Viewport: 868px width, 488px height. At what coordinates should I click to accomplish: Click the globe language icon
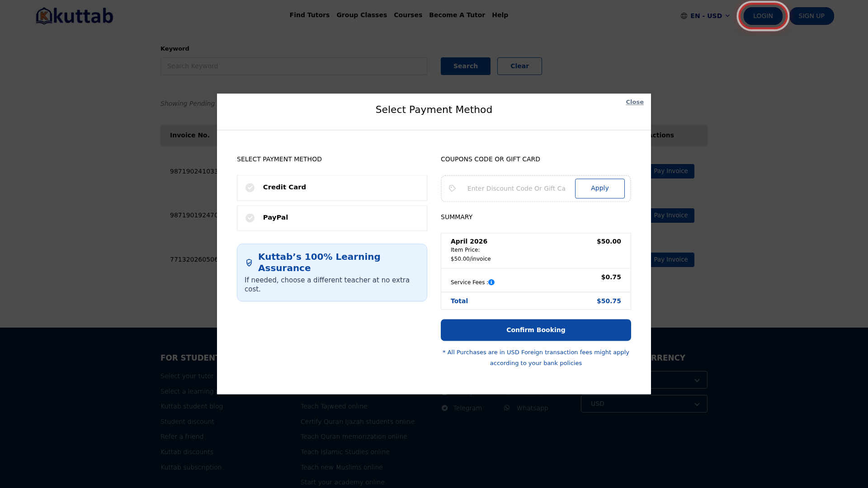coord(684,16)
